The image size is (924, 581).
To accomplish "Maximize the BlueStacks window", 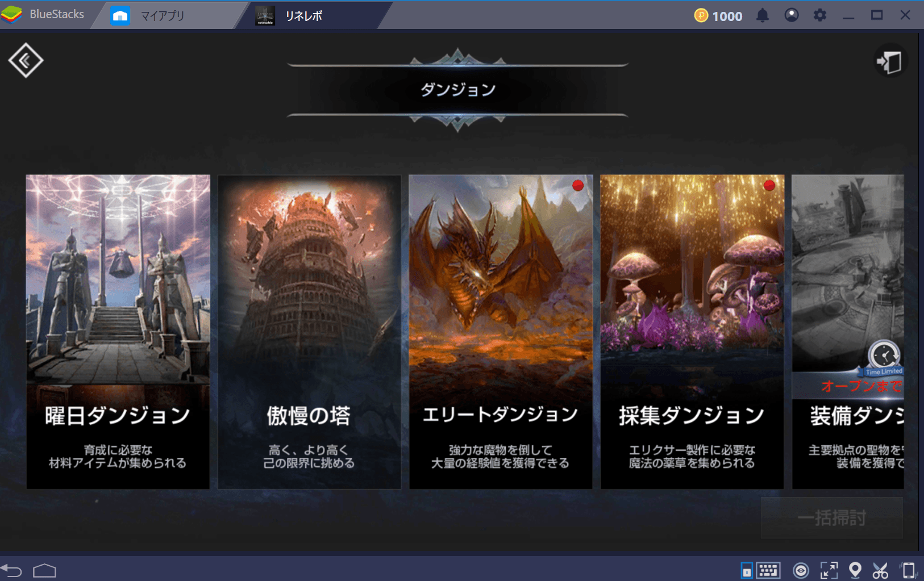I will [x=877, y=15].
